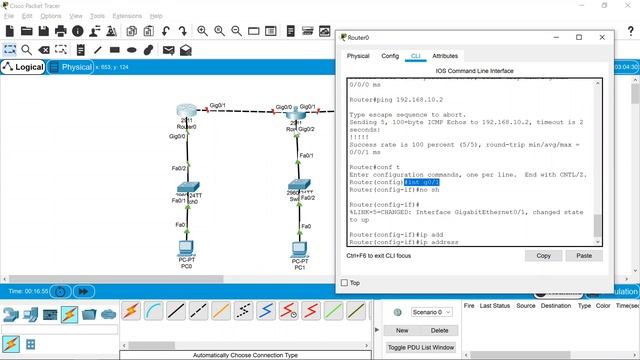Click the Power Cycle Devices button
Screen dimensions: 640x360
coord(60,291)
